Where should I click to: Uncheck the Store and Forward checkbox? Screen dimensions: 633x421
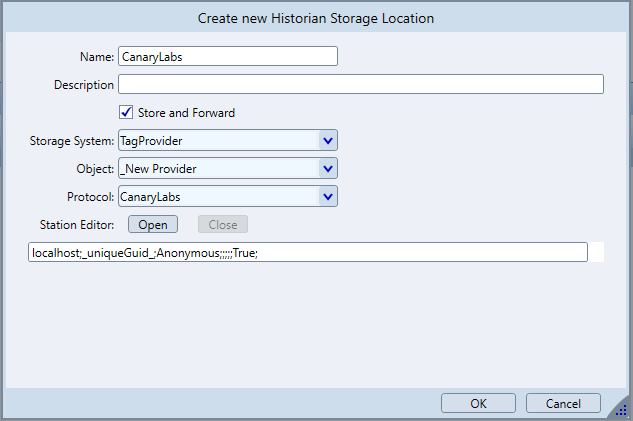(126, 112)
